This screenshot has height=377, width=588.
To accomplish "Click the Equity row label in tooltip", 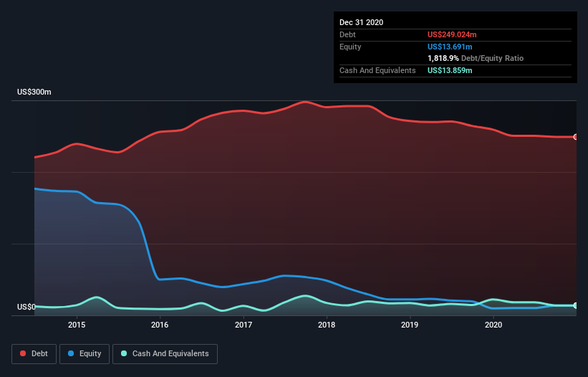I will [x=350, y=47].
